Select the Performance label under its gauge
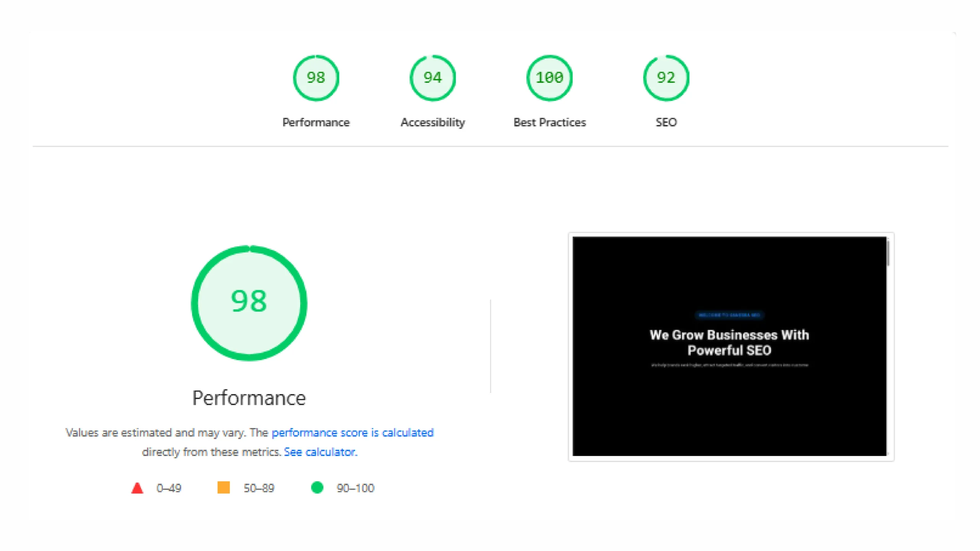The width and height of the screenshot is (980, 551). (x=316, y=122)
